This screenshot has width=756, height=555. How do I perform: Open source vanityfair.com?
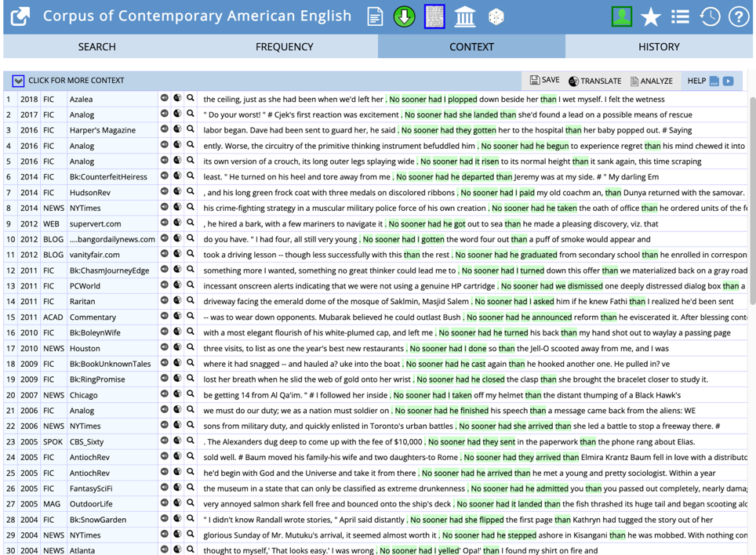tap(94, 255)
